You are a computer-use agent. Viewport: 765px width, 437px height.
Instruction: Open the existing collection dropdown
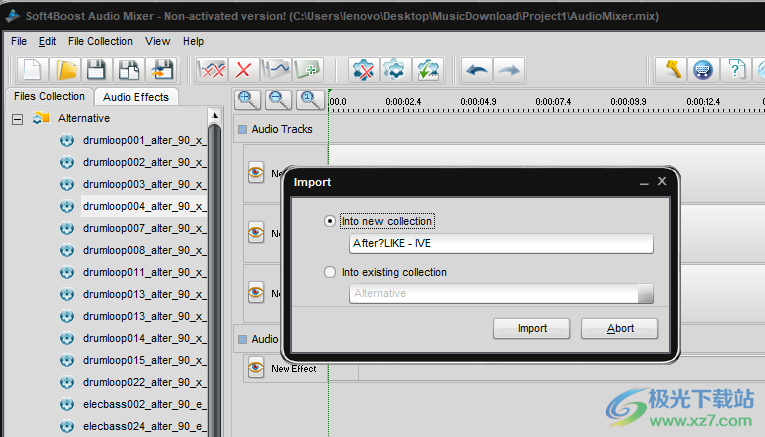click(645, 294)
